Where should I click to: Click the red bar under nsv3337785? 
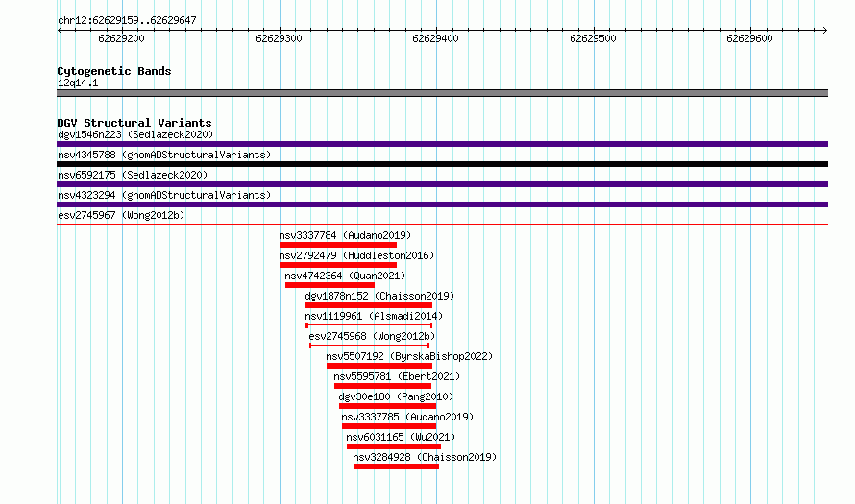coord(389,426)
